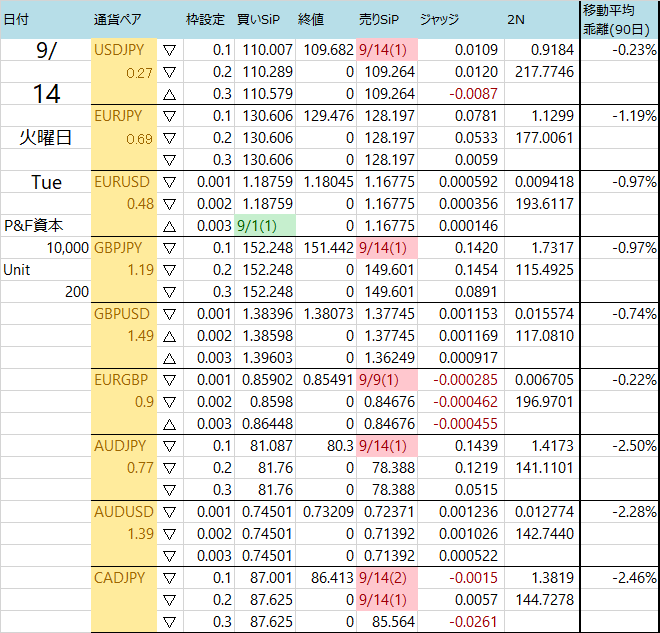Select the 移動平均乖離(90日) header
660x633 pixels.
pyautogui.click(x=617, y=19)
